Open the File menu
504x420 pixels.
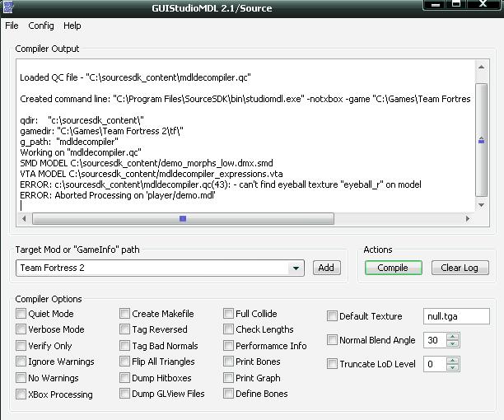[12, 26]
